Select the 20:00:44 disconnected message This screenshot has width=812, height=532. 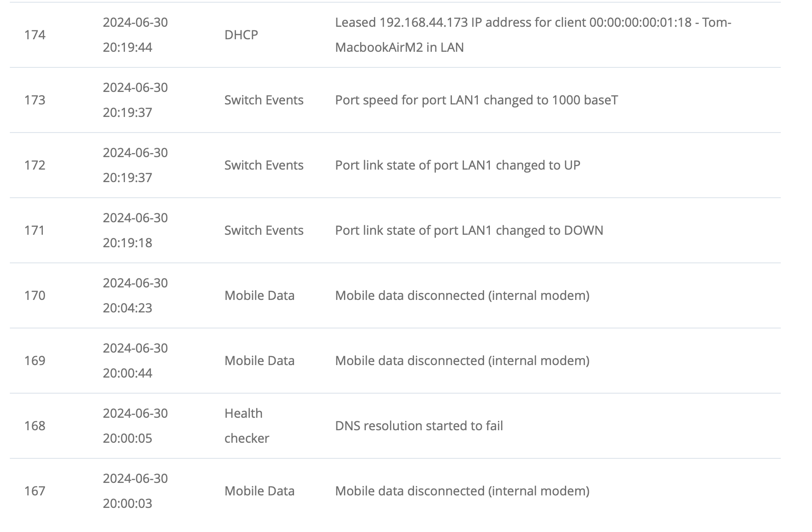point(462,361)
